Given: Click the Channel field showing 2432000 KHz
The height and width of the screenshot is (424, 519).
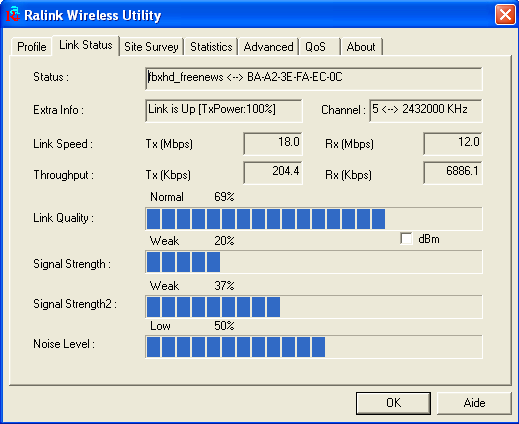Looking at the screenshot, I should click(x=426, y=110).
